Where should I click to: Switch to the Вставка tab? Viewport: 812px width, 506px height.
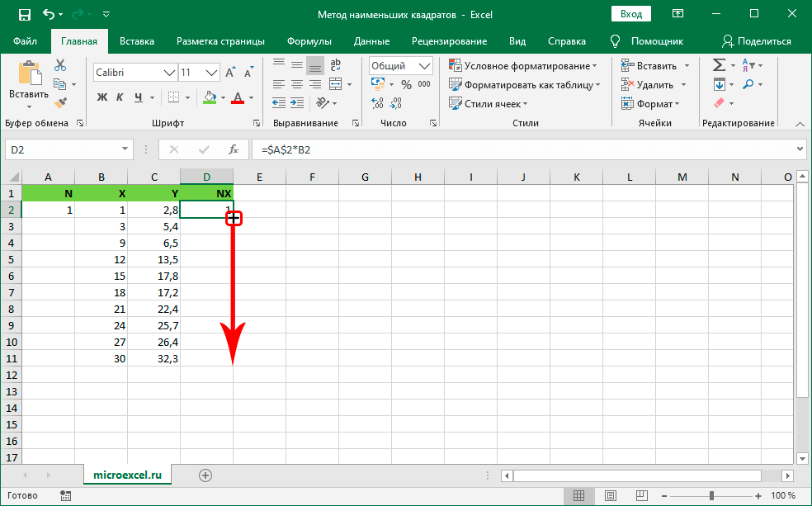point(137,41)
